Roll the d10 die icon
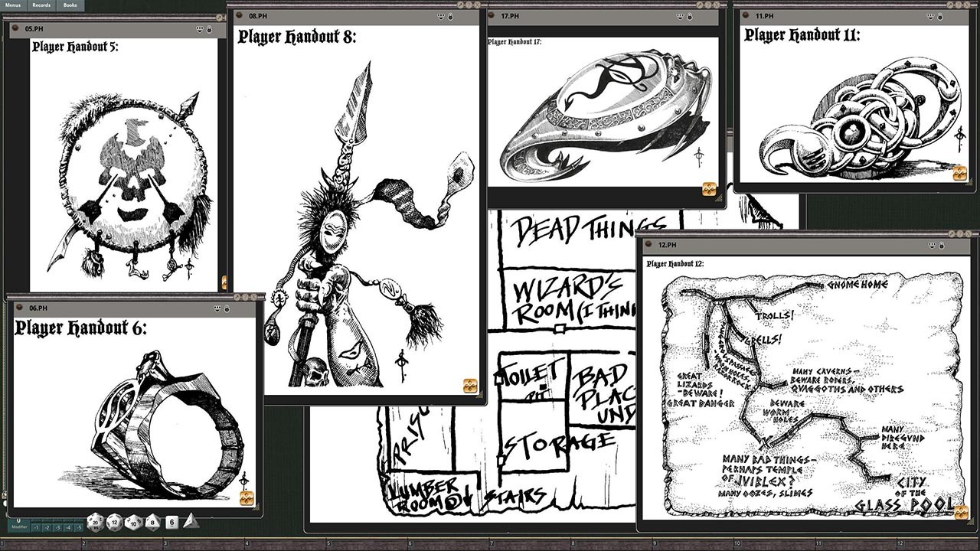 [x=132, y=523]
